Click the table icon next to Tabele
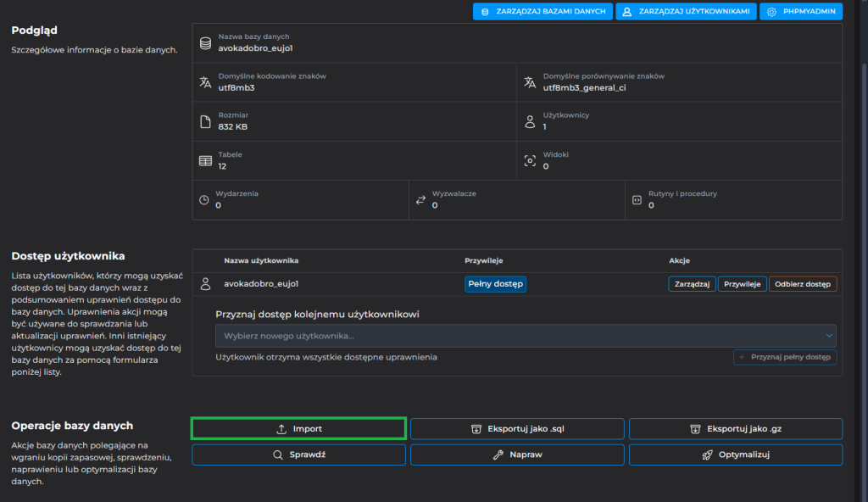Screen dimensions: 868x502 pyautogui.click(x=204, y=160)
